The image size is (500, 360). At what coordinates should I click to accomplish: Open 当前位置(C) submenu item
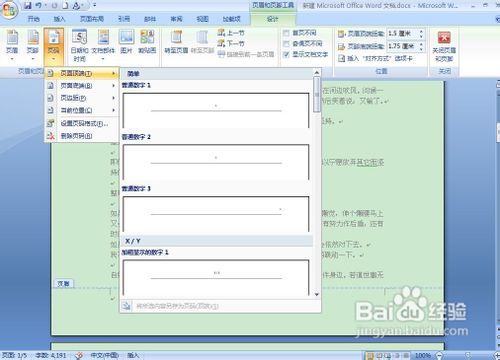point(82,110)
